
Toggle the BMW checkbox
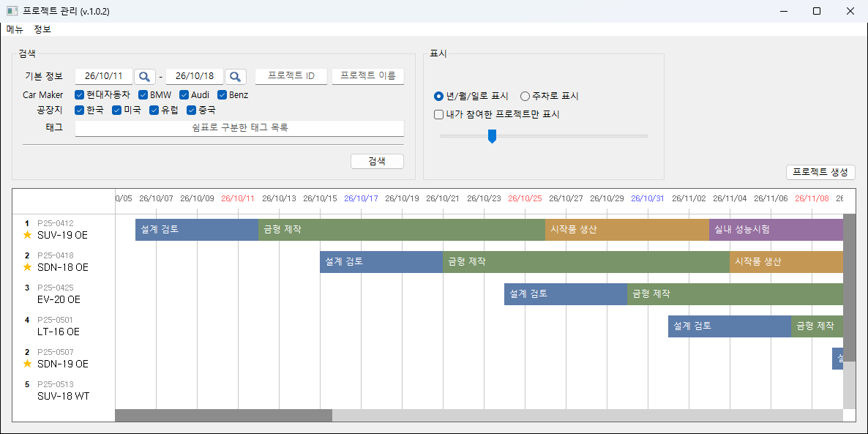click(143, 94)
